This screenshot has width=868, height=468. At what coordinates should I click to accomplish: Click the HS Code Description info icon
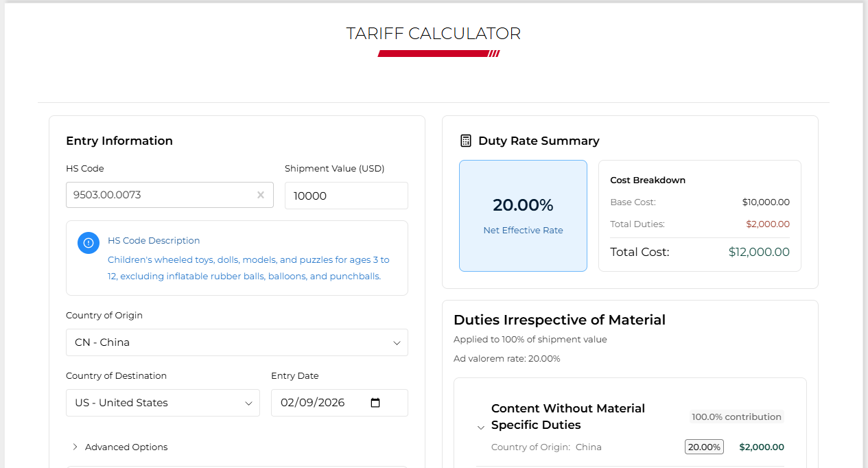point(89,243)
